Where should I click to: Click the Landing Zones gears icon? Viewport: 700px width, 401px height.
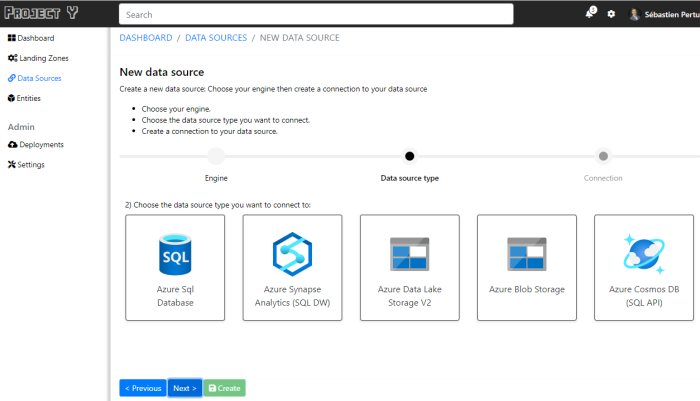(x=12, y=58)
